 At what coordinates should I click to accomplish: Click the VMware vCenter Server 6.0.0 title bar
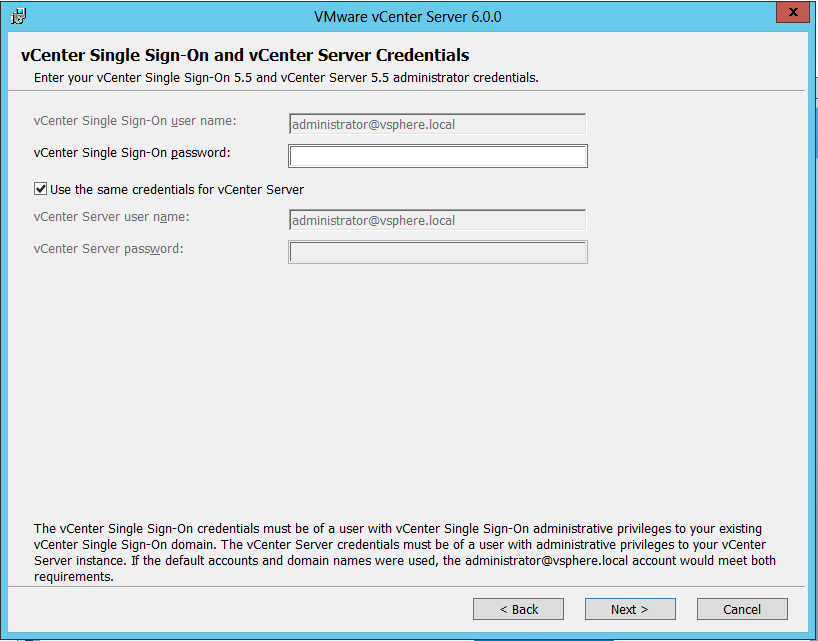(408, 16)
